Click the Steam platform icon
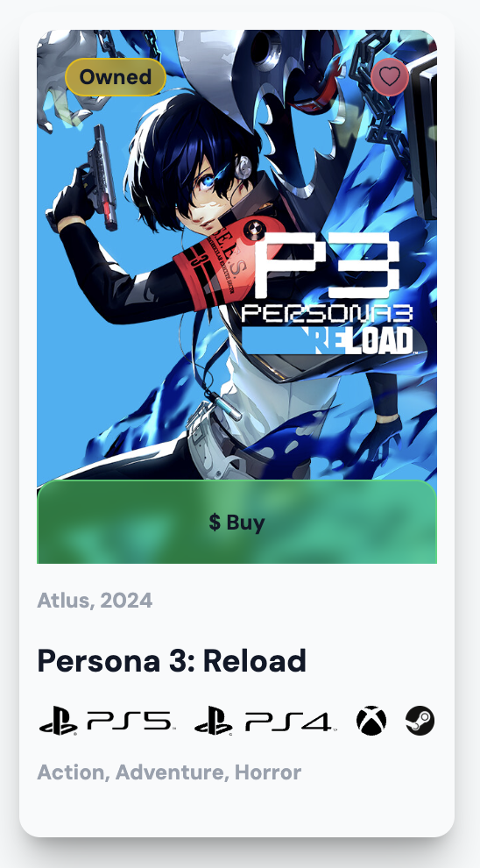Image resolution: width=480 pixels, height=868 pixels. [x=420, y=721]
